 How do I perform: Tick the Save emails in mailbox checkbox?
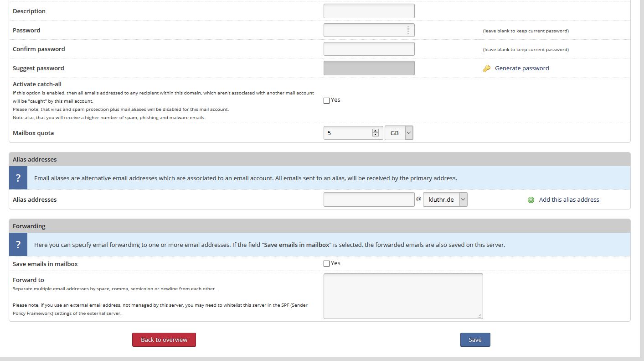coord(326,263)
